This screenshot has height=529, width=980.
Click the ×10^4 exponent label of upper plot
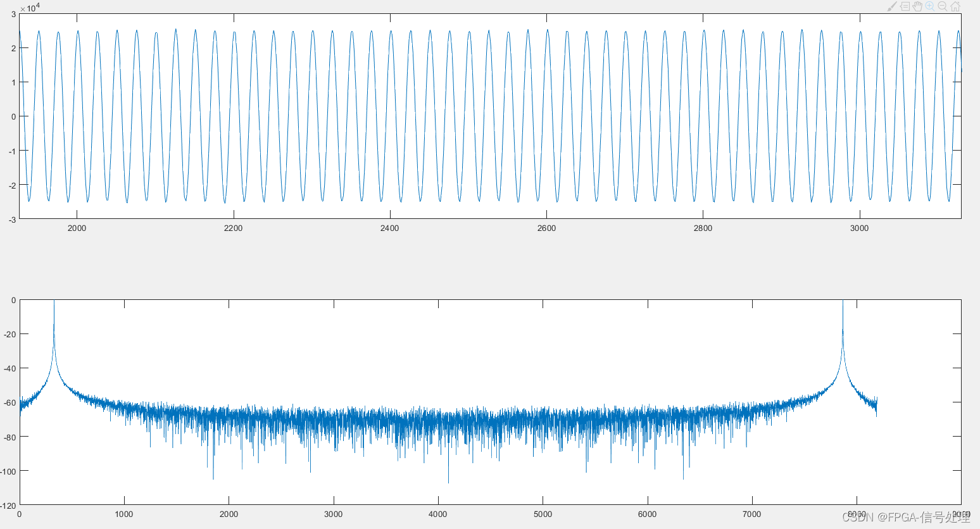(30, 8)
